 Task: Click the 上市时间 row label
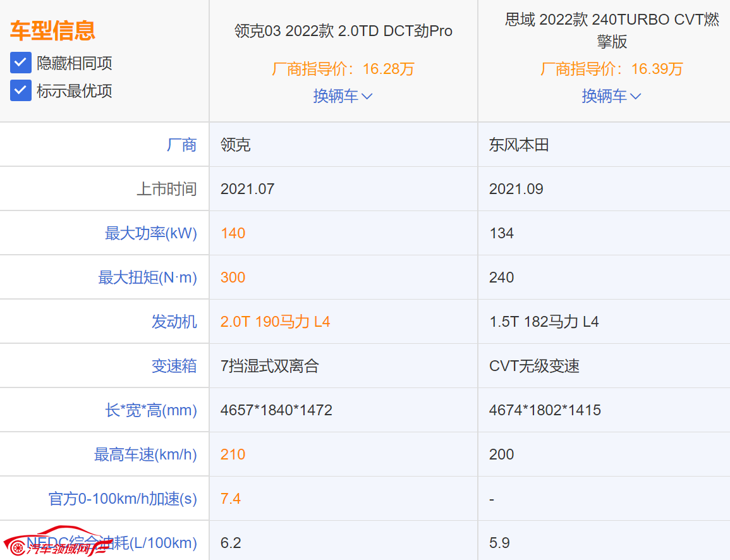click(x=167, y=189)
